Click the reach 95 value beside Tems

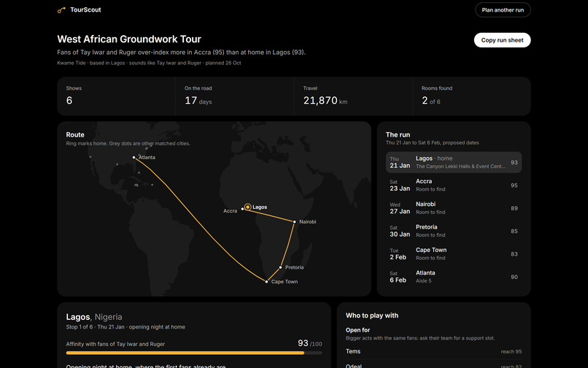[511, 352]
